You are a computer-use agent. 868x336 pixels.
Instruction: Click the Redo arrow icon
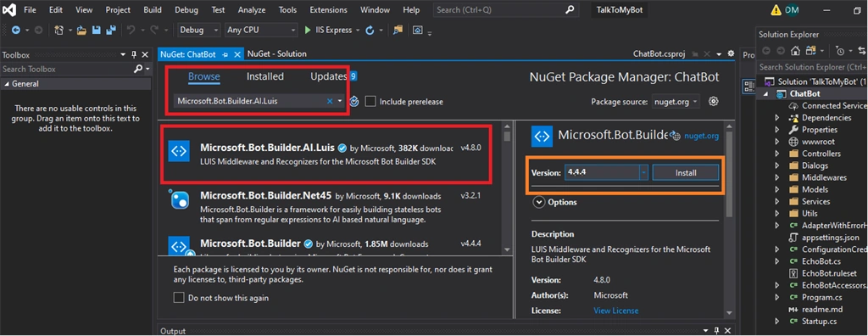[x=154, y=30]
